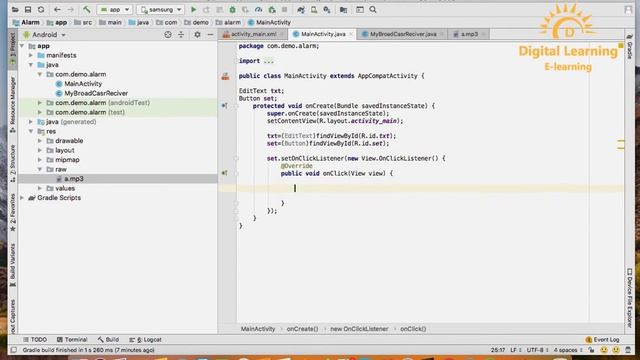Viewport: 640px width, 360px height.
Task: Open the Project Structure icon
Action: [343, 9]
